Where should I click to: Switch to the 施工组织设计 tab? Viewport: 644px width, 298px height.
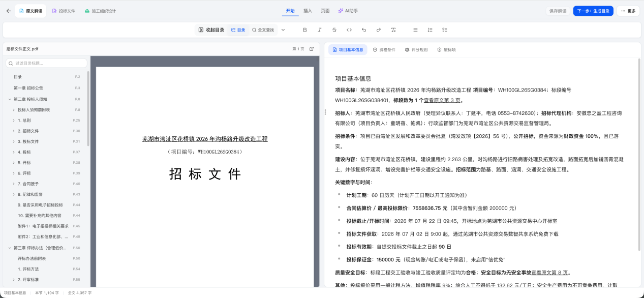tap(100, 11)
